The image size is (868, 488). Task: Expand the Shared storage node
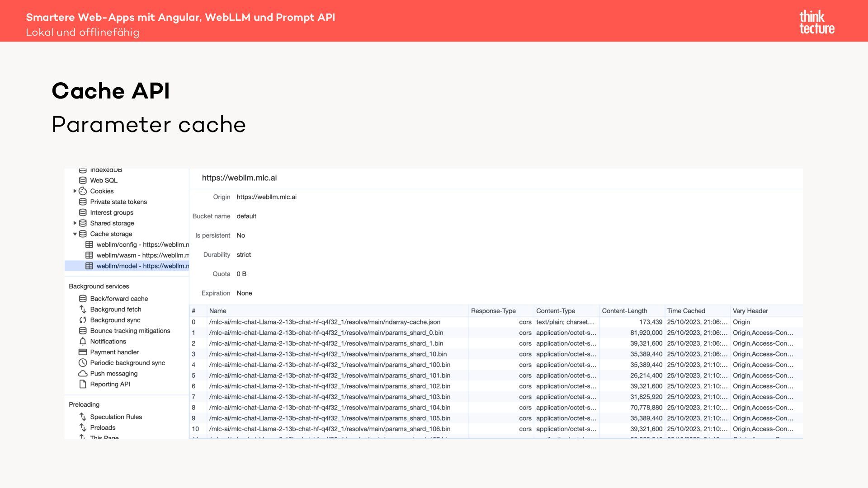[75, 223]
